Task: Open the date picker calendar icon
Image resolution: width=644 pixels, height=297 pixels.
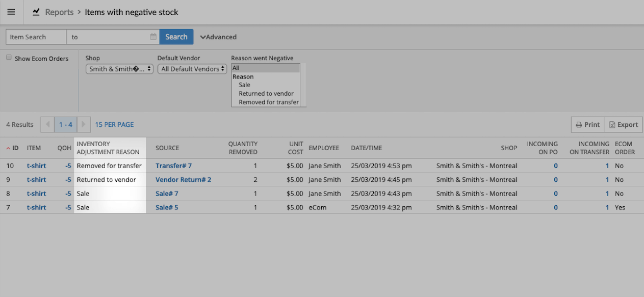Action: (153, 37)
